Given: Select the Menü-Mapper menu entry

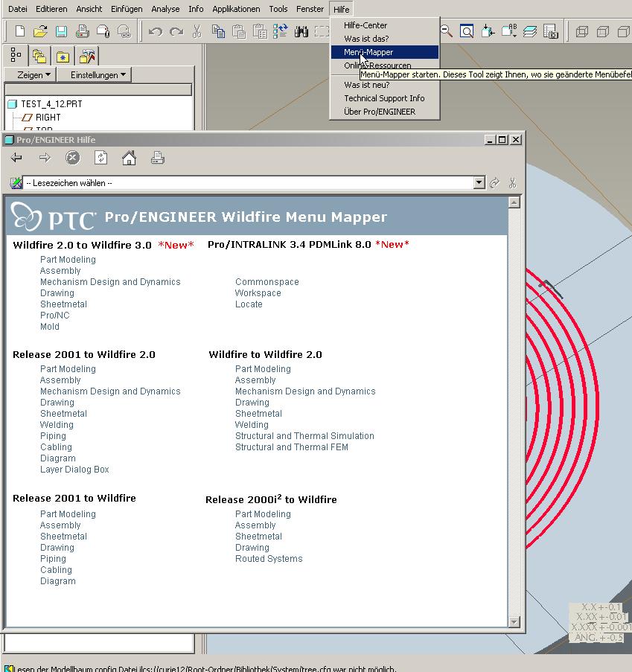Looking at the screenshot, I should tap(385, 52).
